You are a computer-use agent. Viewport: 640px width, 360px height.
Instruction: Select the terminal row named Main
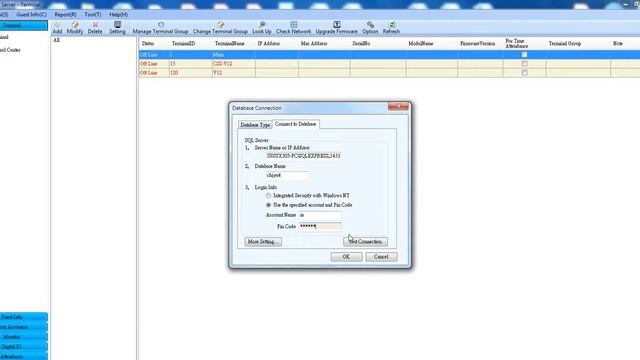click(389, 55)
